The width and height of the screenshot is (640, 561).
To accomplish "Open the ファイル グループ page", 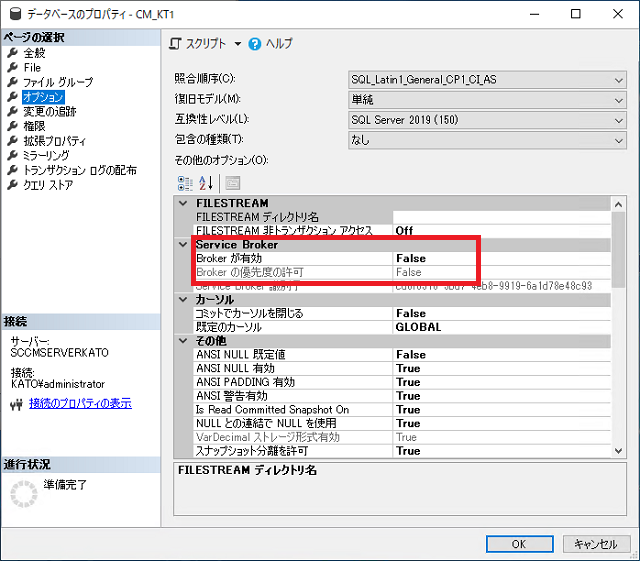I will 57,82.
